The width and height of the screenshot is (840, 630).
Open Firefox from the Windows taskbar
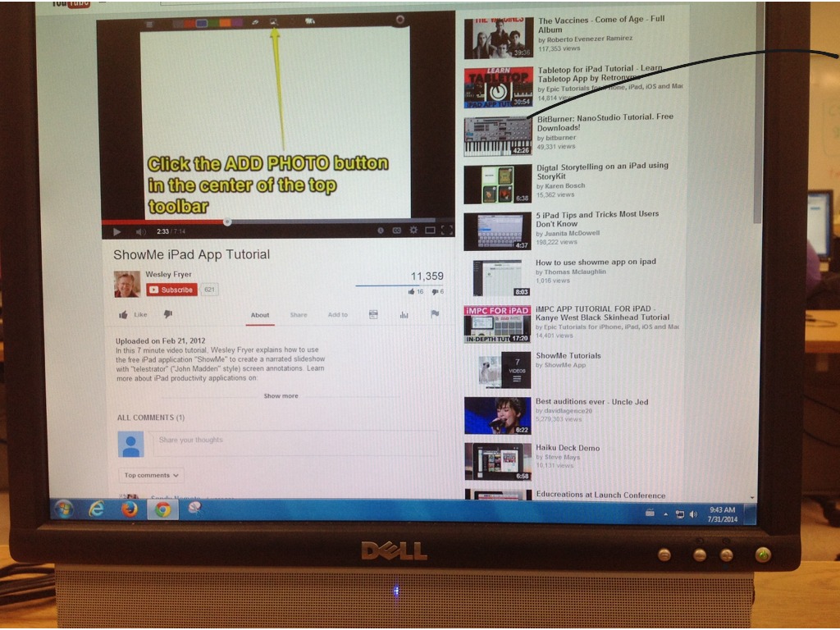point(129,509)
